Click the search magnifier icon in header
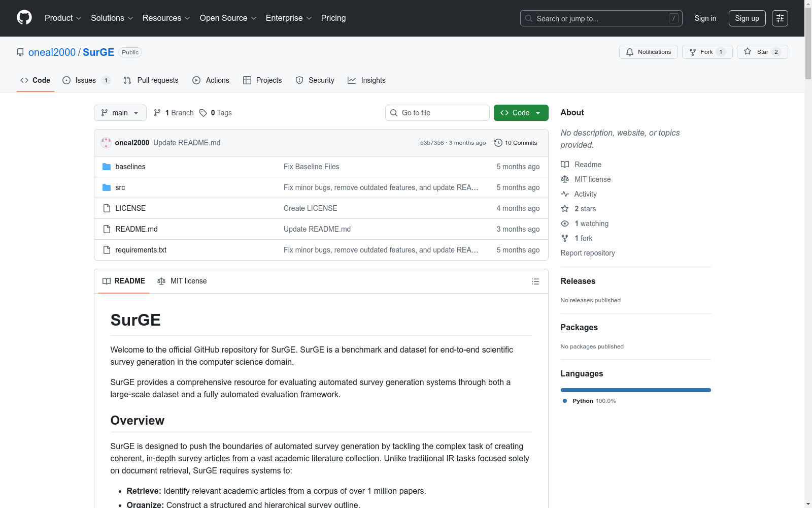This screenshot has width=812, height=508. 529,18
